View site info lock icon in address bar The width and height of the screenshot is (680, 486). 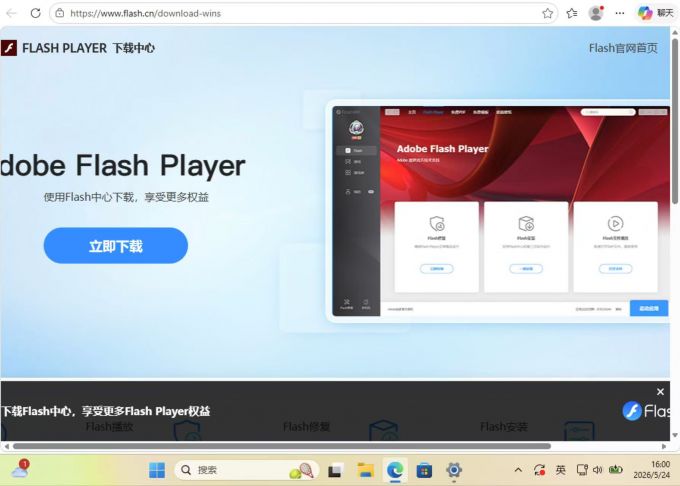point(60,13)
